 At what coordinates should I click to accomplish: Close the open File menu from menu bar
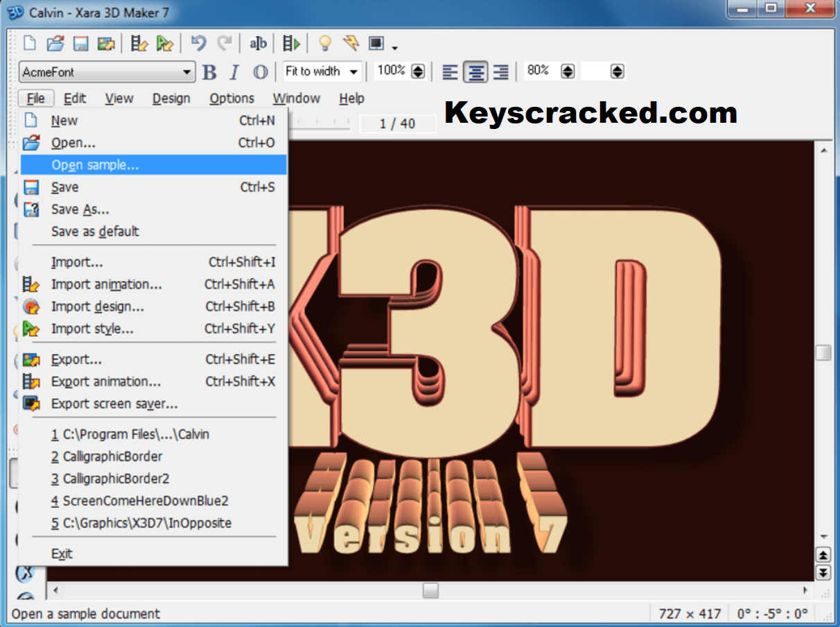click(x=35, y=98)
